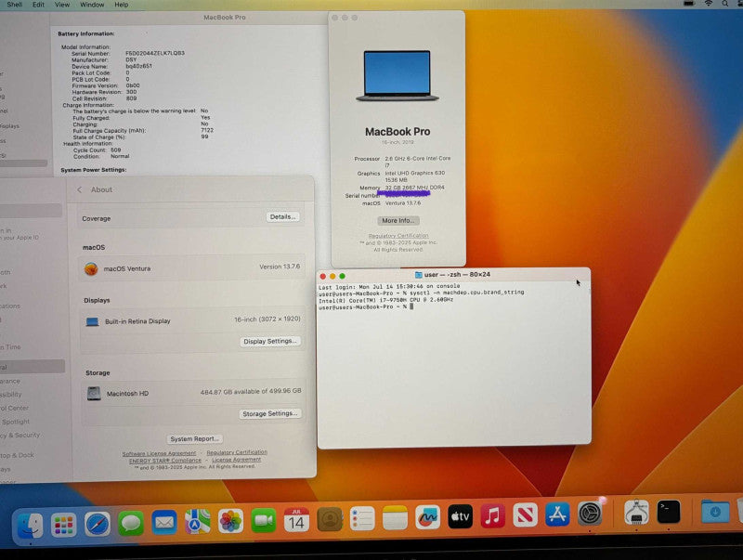Screen dimensions: 743x560
Task: Open Regulatory Certification link in Settings
Action: click(237, 452)
